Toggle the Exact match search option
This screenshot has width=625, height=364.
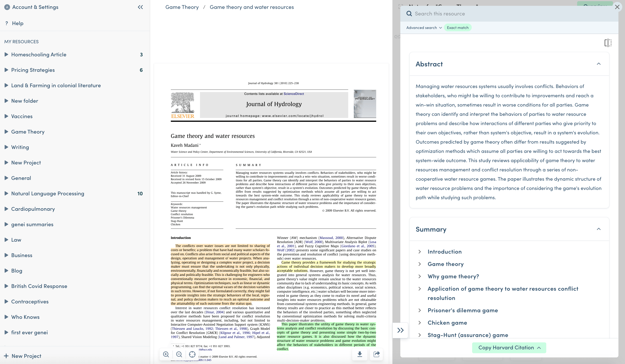(458, 28)
